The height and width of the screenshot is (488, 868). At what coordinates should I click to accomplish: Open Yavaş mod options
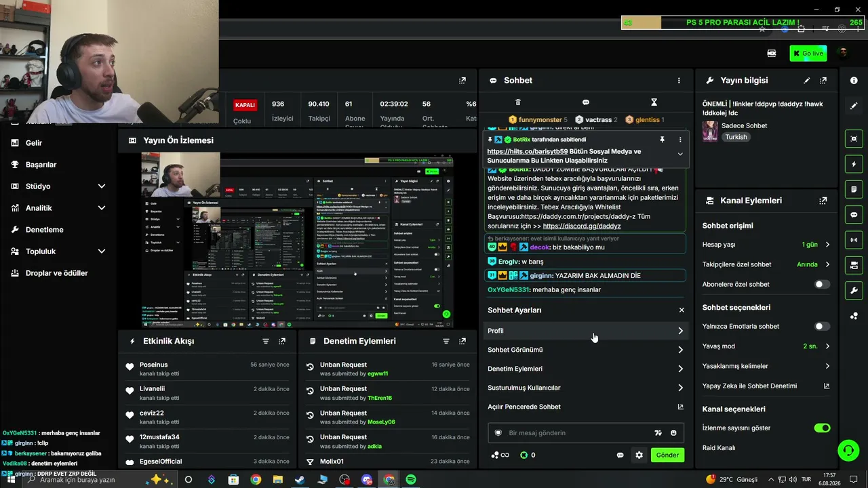tap(766, 346)
